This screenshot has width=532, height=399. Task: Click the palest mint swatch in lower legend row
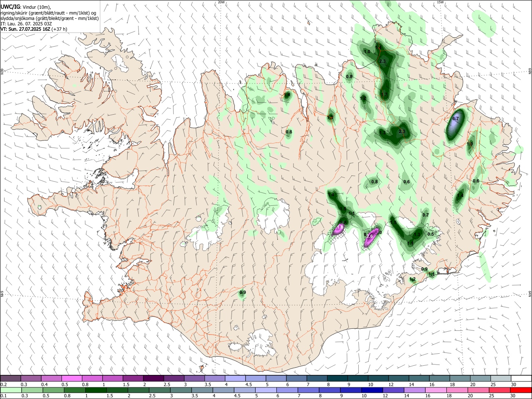click(11, 390)
